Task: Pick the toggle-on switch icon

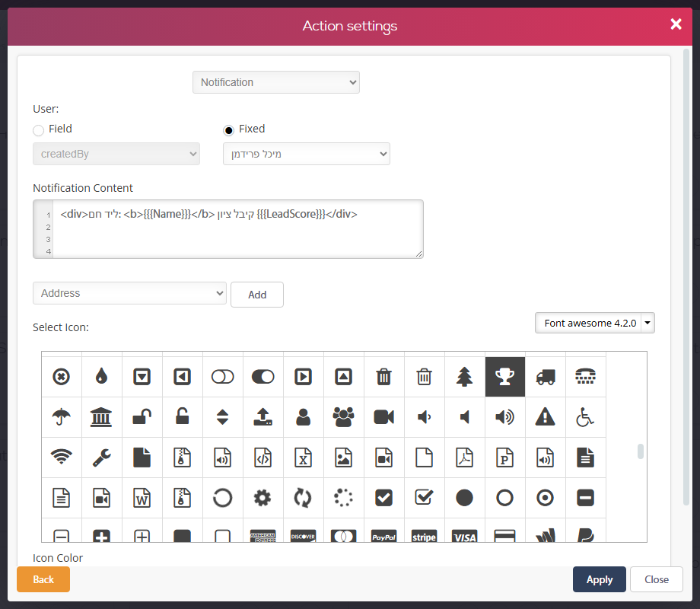Action: point(262,377)
